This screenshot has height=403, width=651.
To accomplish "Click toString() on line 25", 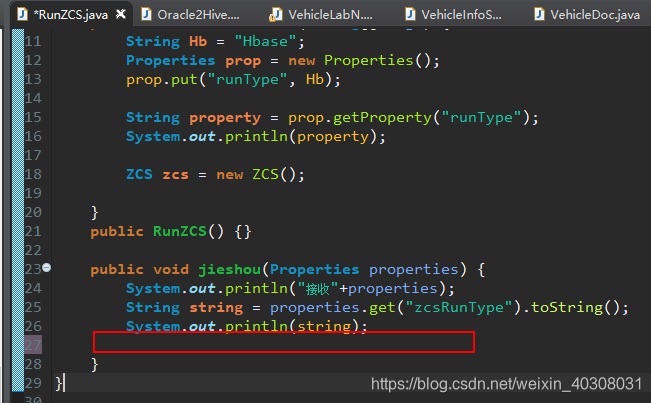I will [575, 308].
